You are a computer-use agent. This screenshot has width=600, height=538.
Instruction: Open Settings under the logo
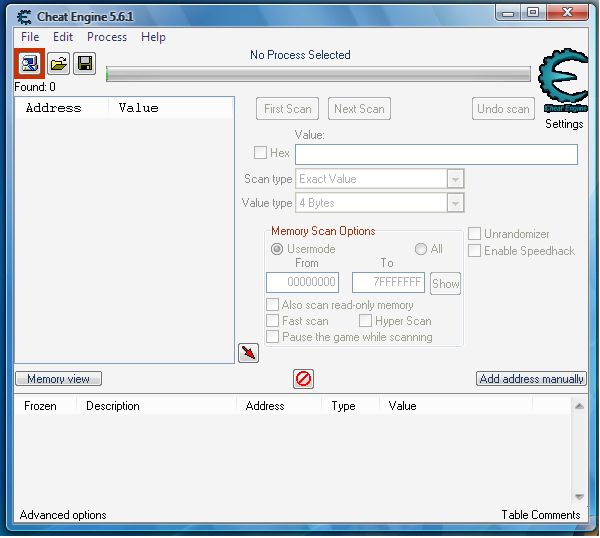point(564,124)
